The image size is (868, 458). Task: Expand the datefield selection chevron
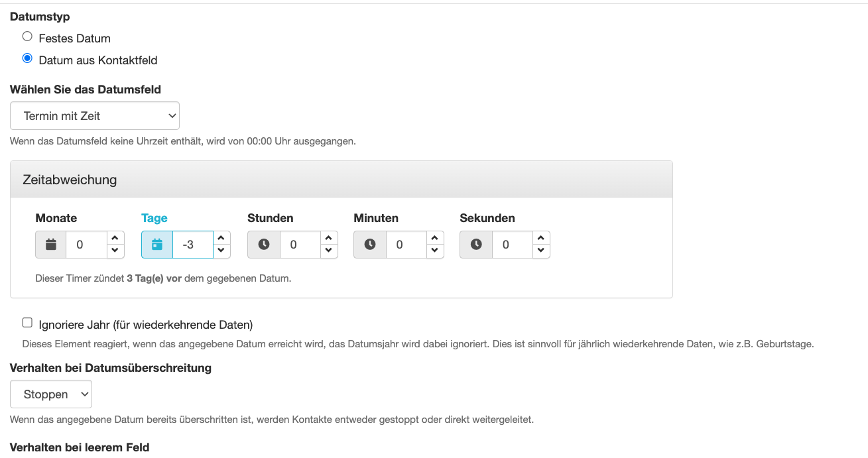click(171, 115)
